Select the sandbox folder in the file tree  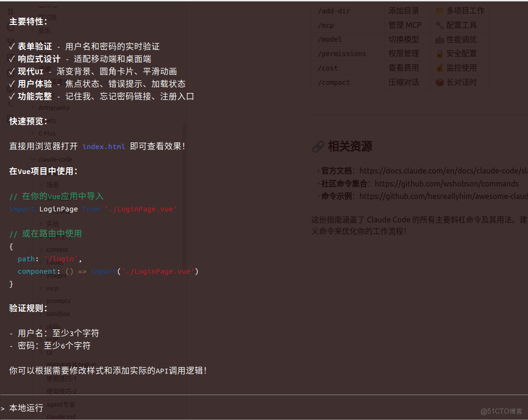(x=58, y=314)
